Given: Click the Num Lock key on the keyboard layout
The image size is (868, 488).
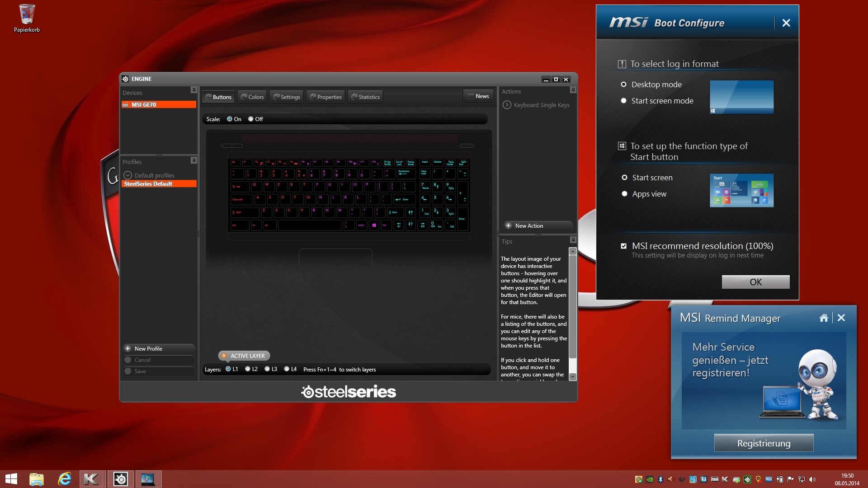Looking at the screenshot, I should click(425, 174).
